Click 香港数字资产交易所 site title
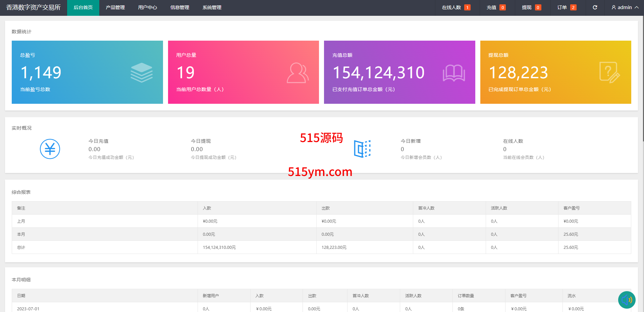This screenshot has height=312, width=644. coord(33,7)
